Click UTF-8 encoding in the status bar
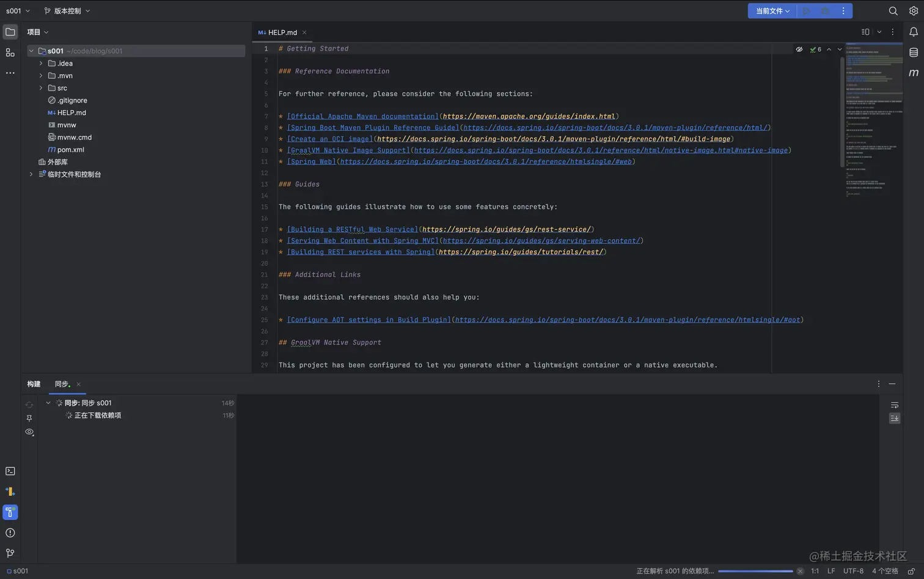 (853, 570)
